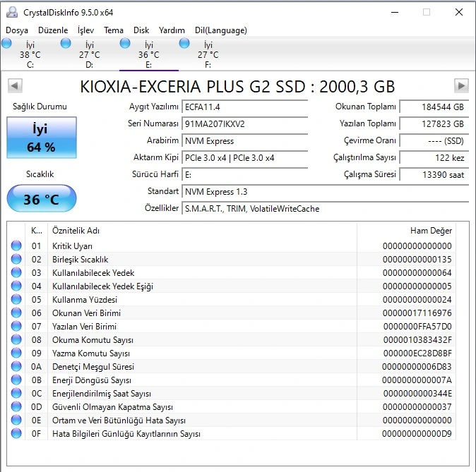The image size is (476, 472).
Task: Click the Öznitelik Adı column header
Action: click(202, 231)
